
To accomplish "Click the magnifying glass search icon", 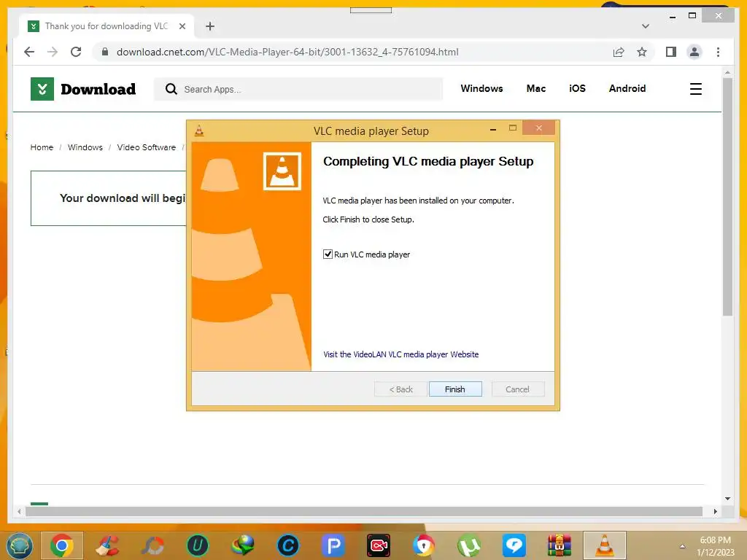I will (171, 89).
